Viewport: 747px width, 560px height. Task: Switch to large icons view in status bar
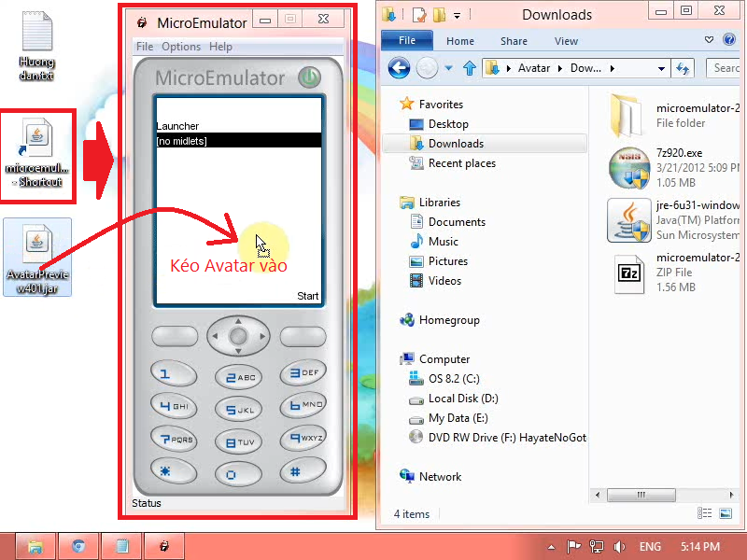[x=726, y=512]
